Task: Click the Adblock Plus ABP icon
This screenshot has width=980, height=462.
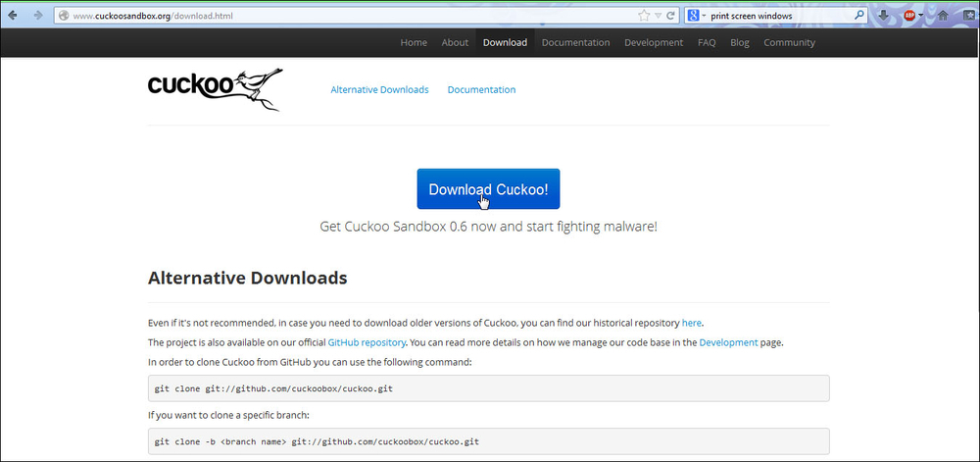Action: click(x=909, y=16)
